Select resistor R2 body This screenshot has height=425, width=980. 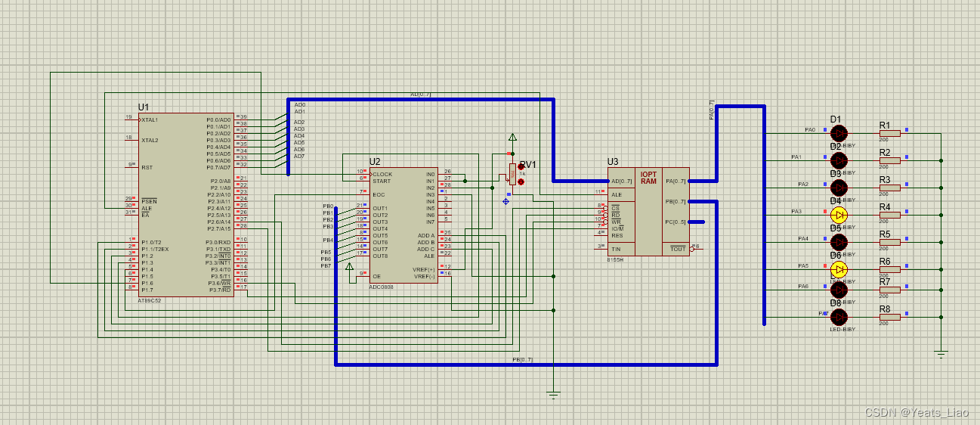pos(889,160)
